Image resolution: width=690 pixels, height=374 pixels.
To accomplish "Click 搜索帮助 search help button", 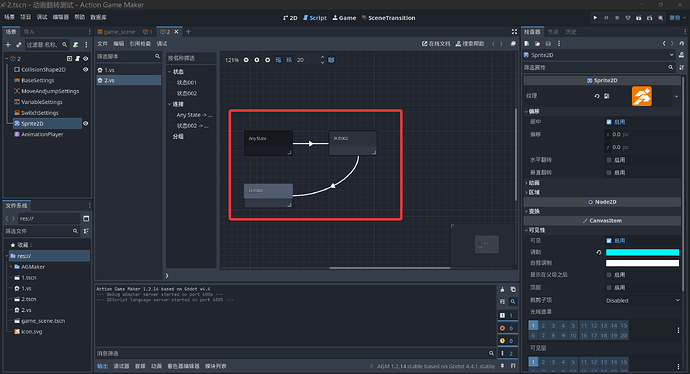I will pos(470,44).
